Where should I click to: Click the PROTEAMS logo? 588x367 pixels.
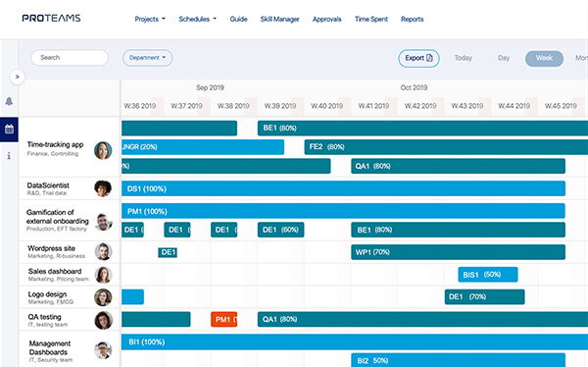click(x=51, y=18)
